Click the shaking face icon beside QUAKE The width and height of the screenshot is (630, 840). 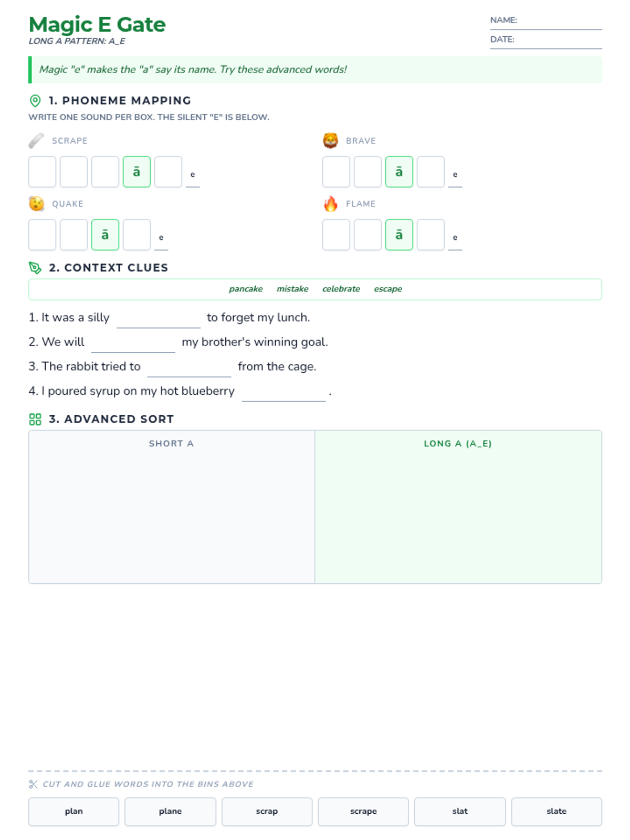click(36, 204)
